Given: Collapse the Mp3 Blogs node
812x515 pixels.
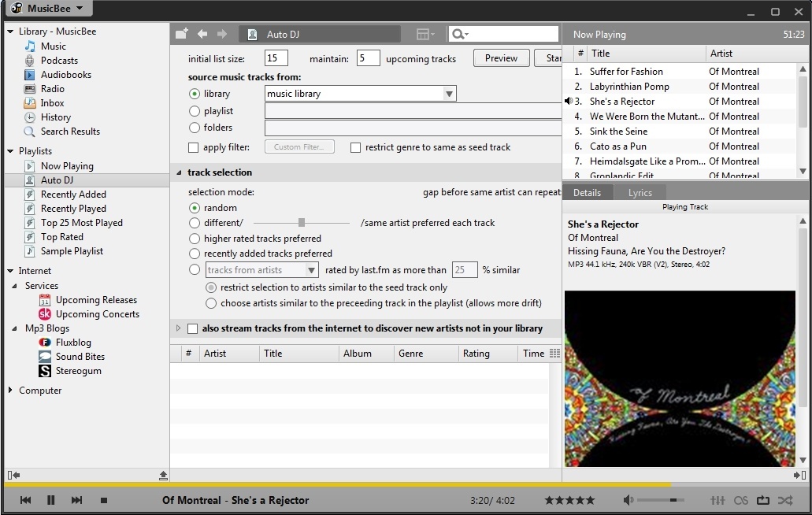Looking at the screenshot, I should (14, 328).
